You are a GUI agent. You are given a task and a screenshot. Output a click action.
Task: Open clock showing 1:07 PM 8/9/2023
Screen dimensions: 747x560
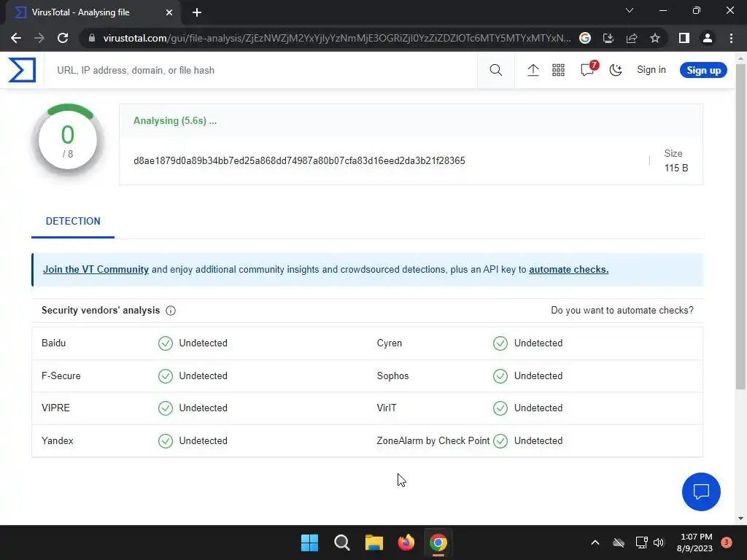(x=694, y=542)
